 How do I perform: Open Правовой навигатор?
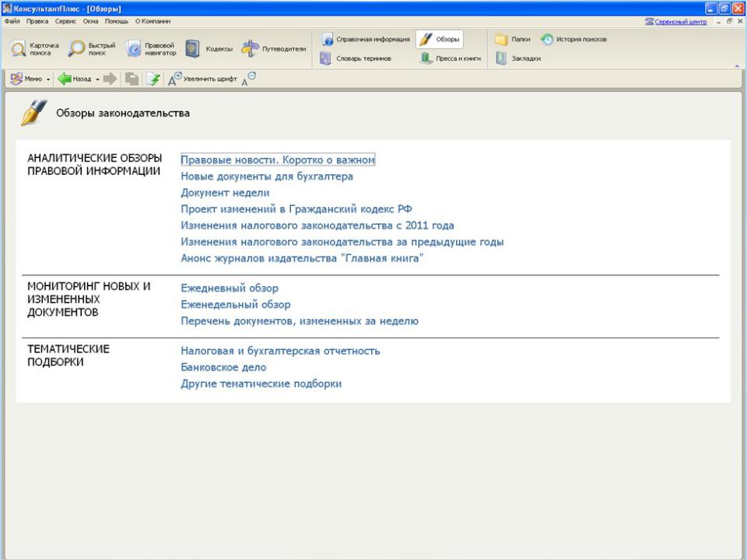(x=151, y=48)
